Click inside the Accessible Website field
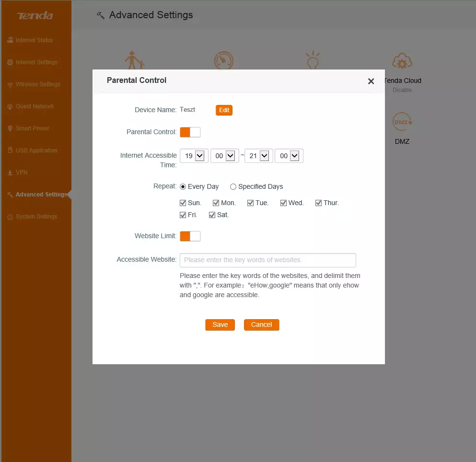 point(267,260)
